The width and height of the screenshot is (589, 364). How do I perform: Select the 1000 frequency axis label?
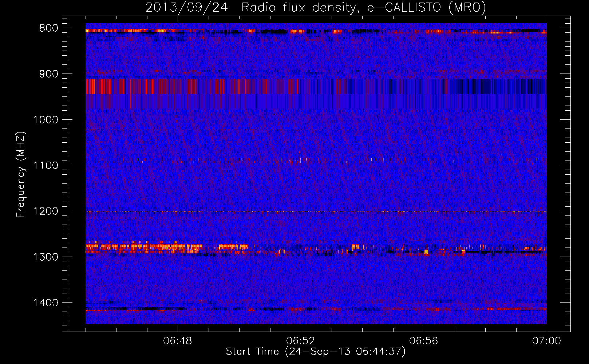46,120
